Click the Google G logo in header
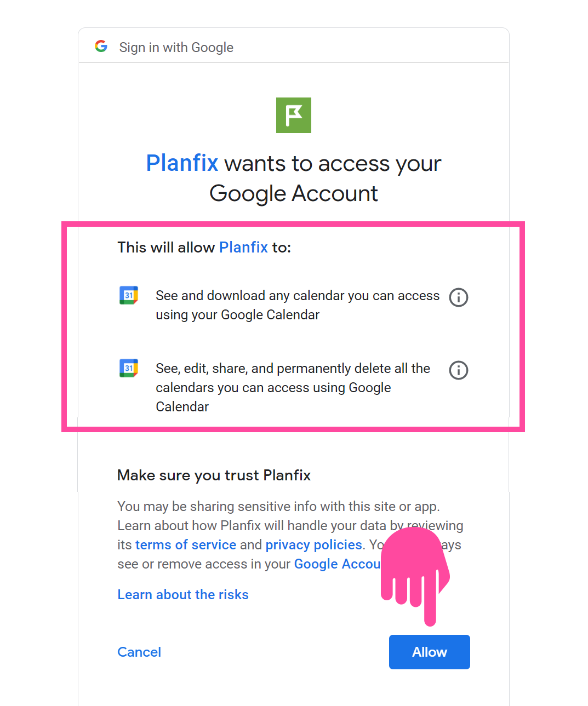Viewport: 588px width, 706px height. point(101,46)
